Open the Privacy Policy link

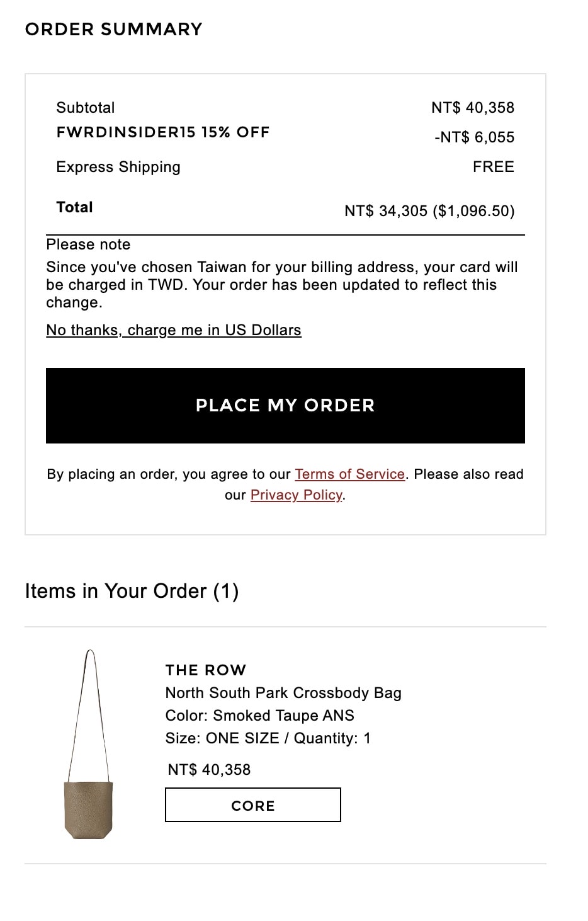[x=297, y=495]
